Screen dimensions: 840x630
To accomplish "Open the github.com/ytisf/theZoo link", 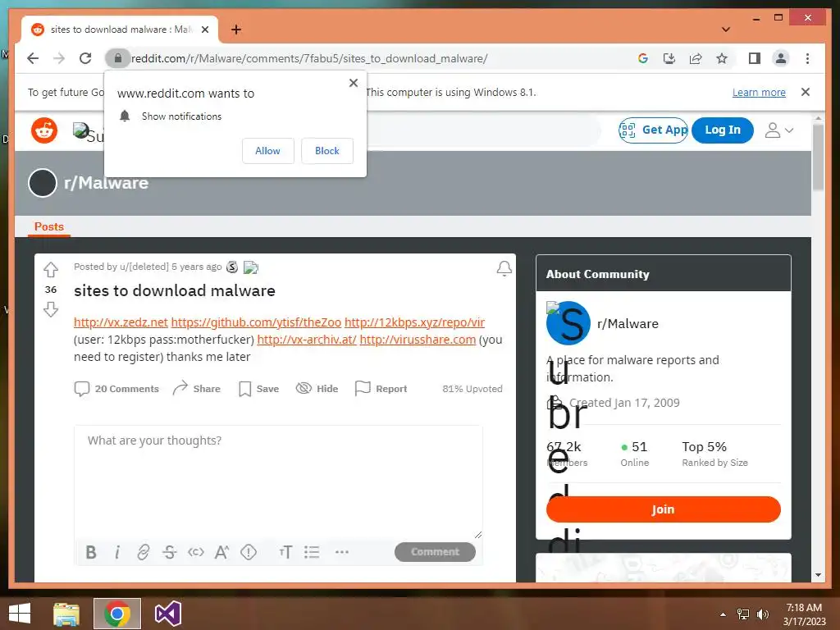I will [256, 322].
